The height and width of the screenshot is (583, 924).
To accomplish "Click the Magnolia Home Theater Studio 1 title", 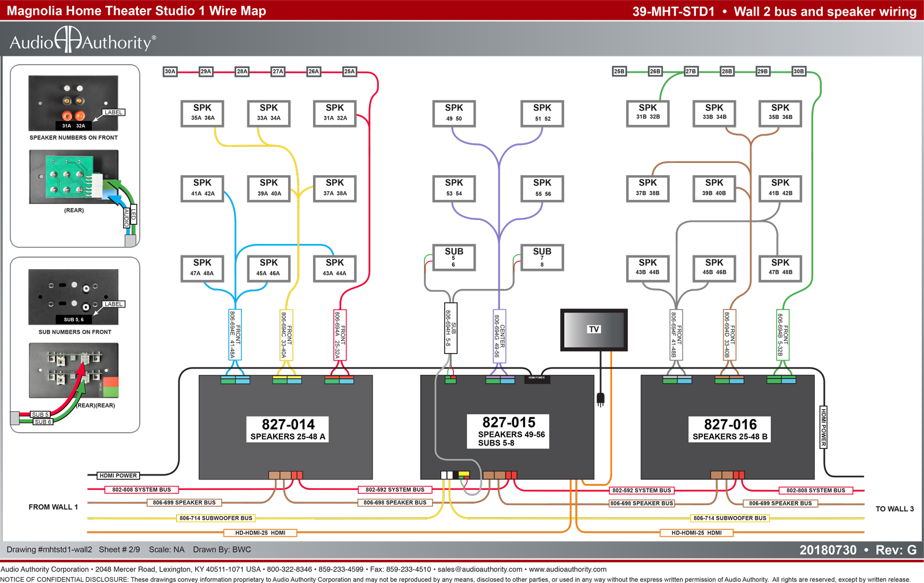I will tap(136, 11).
